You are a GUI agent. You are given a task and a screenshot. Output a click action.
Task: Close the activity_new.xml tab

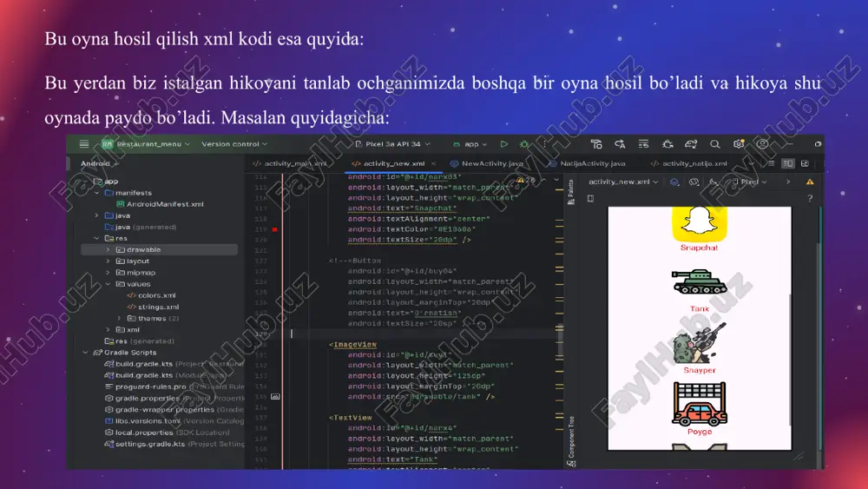[433, 163]
